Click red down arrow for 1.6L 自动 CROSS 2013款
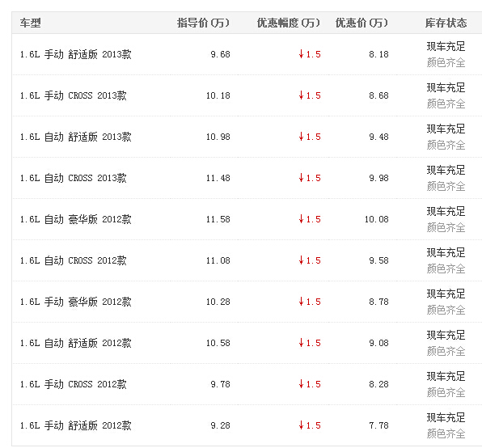The image size is (482, 448). coord(301,178)
